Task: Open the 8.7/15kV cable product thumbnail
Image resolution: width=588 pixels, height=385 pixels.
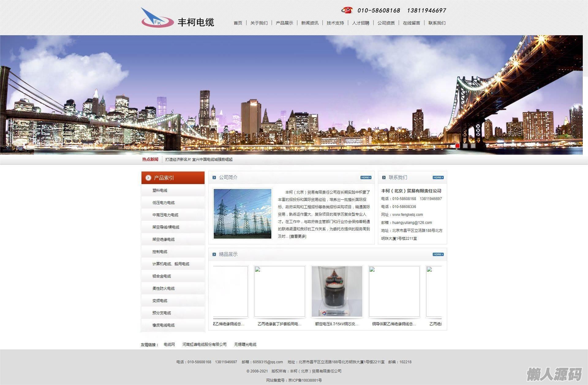Action: tap(337, 291)
